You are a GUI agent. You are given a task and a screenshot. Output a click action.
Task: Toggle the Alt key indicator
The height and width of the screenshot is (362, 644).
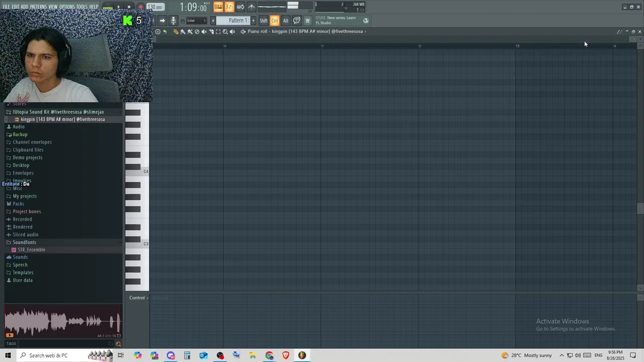click(x=286, y=21)
